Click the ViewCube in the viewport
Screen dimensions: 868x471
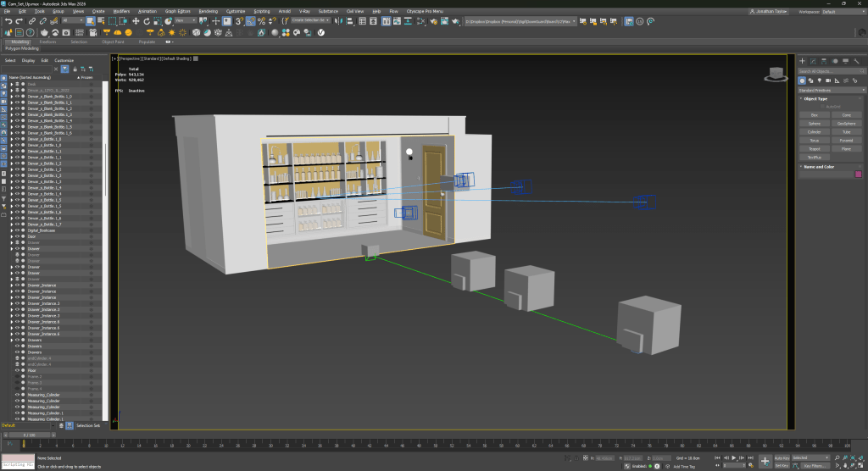coord(775,74)
